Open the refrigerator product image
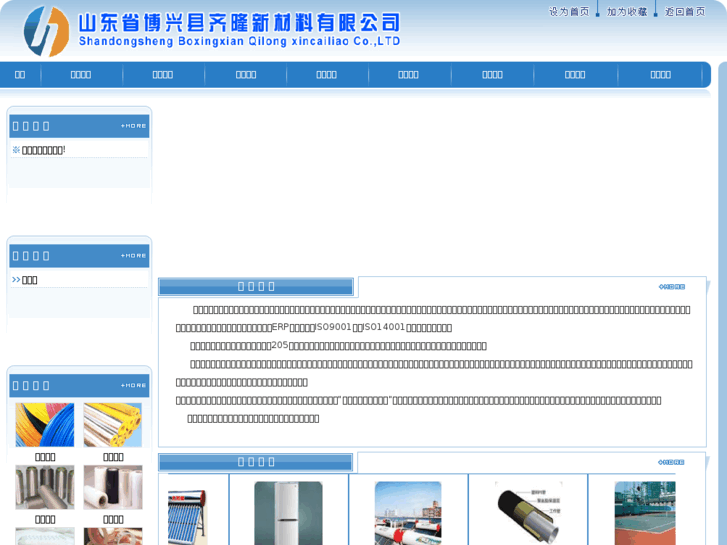The height and width of the screenshot is (545, 727). [288, 513]
